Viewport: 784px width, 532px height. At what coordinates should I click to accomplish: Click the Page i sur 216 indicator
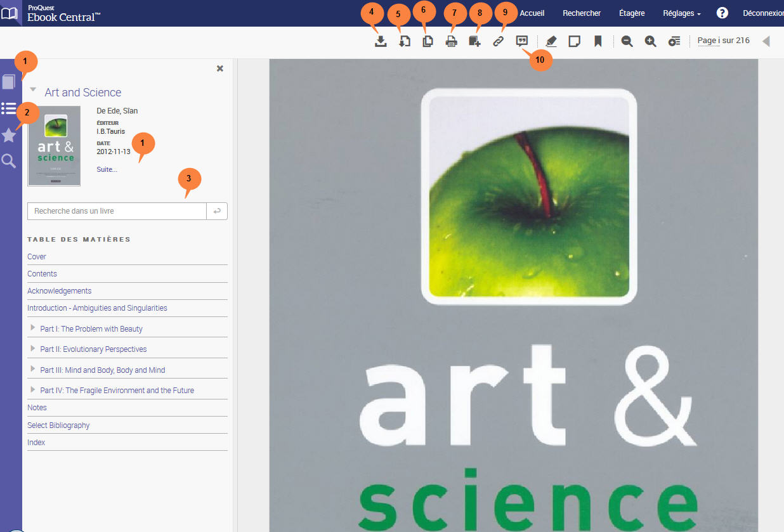(723, 41)
